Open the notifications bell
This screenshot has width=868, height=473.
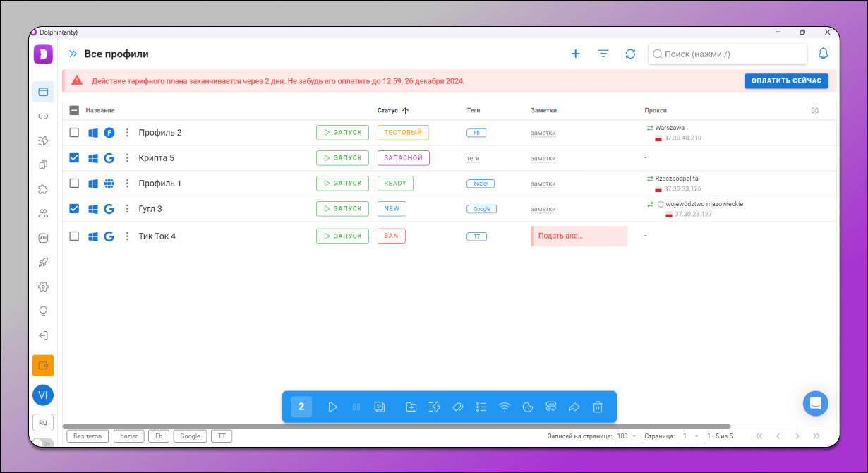(823, 54)
